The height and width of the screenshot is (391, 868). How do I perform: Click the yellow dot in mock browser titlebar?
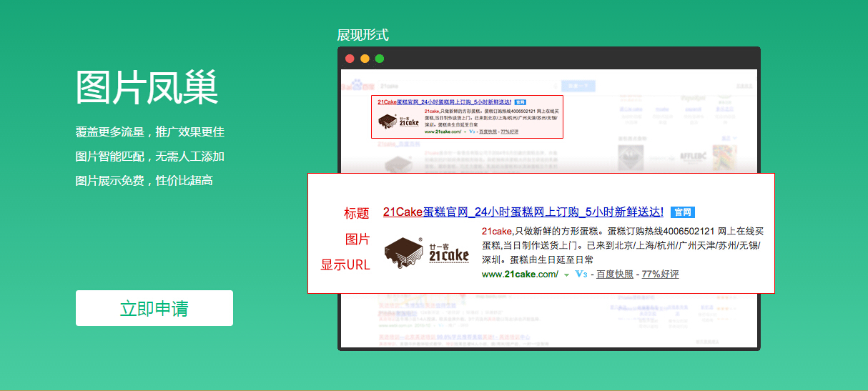365,59
